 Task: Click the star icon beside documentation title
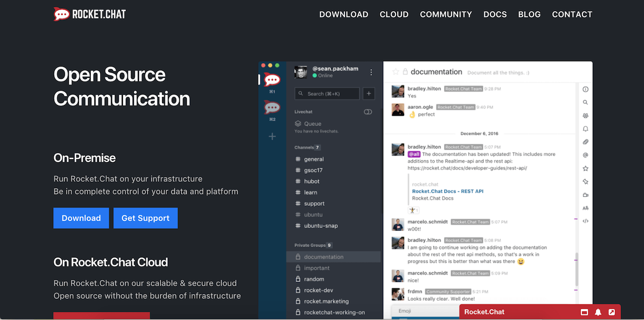[396, 72]
